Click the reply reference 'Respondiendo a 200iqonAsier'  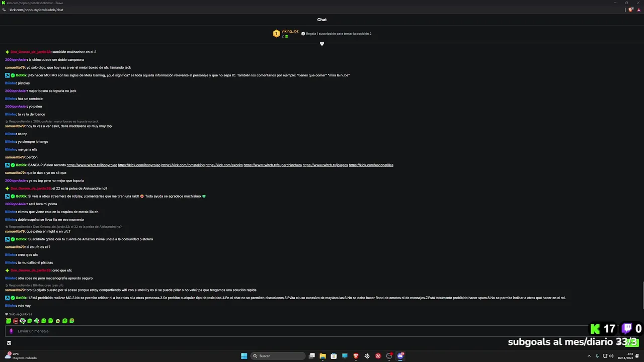pyautogui.click(x=53, y=122)
